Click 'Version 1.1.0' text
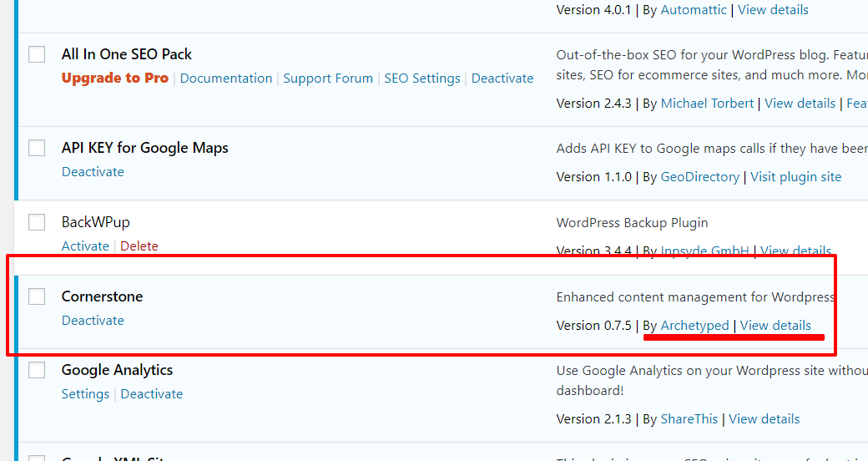868x461 pixels. pyautogui.click(x=594, y=177)
